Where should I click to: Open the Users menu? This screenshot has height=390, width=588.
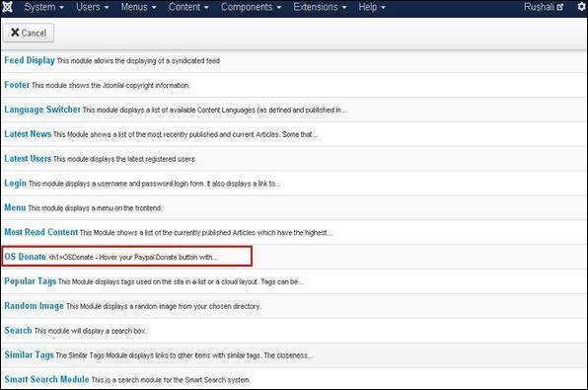[93, 7]
